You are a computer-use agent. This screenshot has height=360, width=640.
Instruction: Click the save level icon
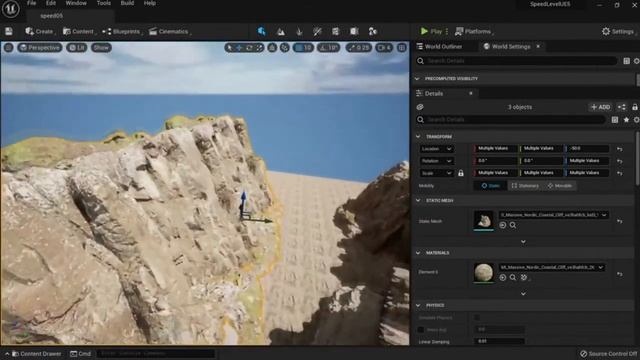[x=9, y=31]
